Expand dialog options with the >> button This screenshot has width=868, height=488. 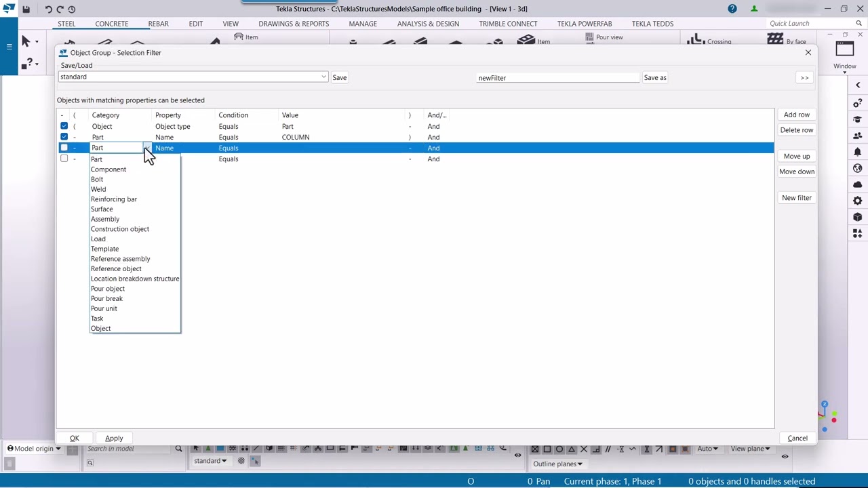[x=804, y=78]
